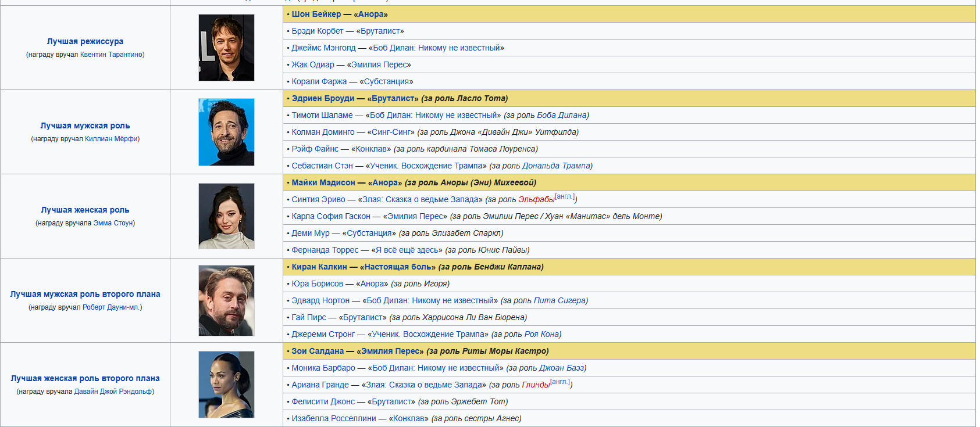The image size is (980, 427).
Task: Click the [англ.] superscript after Эльфабы
Action: pos(565,196)
